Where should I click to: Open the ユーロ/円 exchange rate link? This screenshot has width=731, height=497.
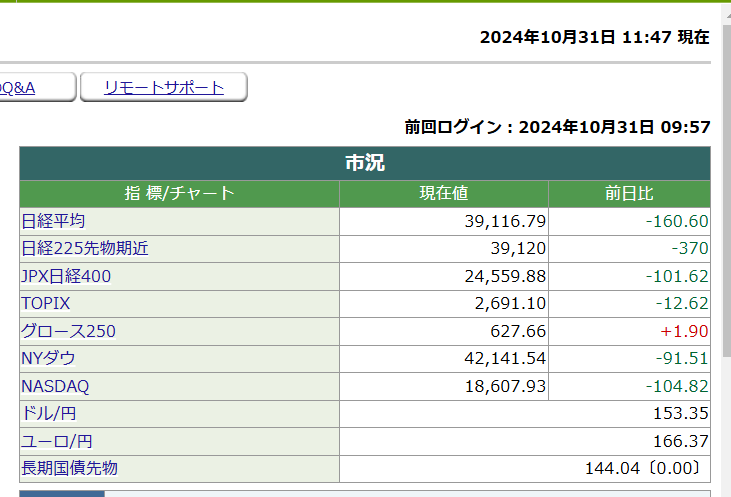click(x=57, y=441)
